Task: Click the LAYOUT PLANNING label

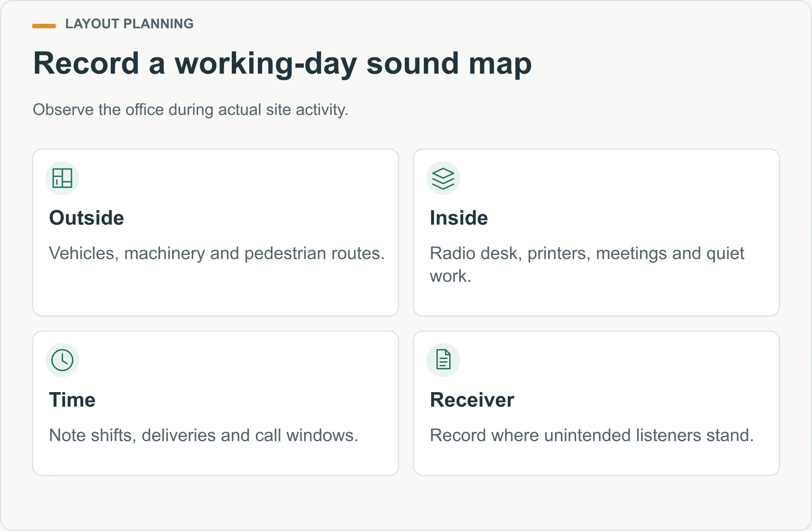Action: coord(130,24)
